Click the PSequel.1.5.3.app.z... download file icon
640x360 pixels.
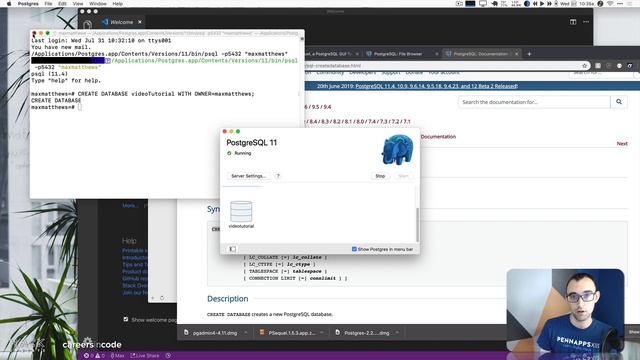point(262,332)
